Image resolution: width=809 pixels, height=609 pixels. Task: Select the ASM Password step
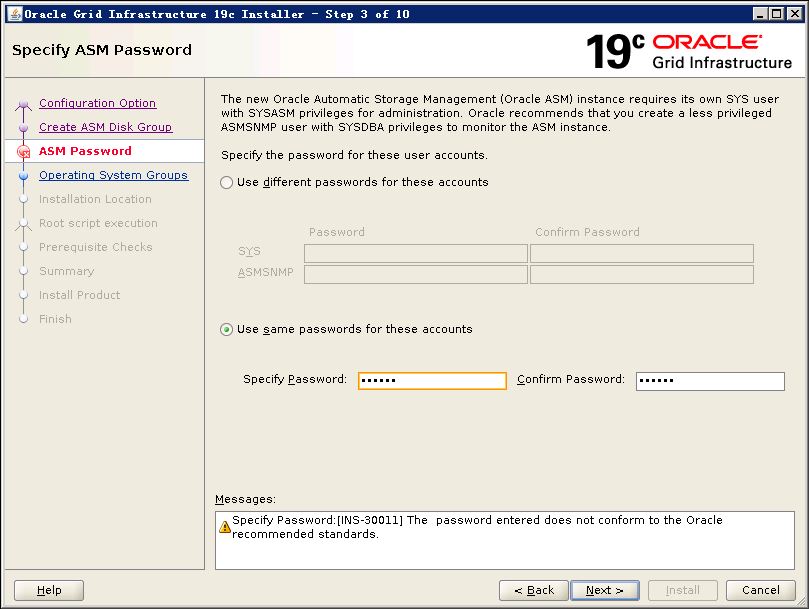85,151
